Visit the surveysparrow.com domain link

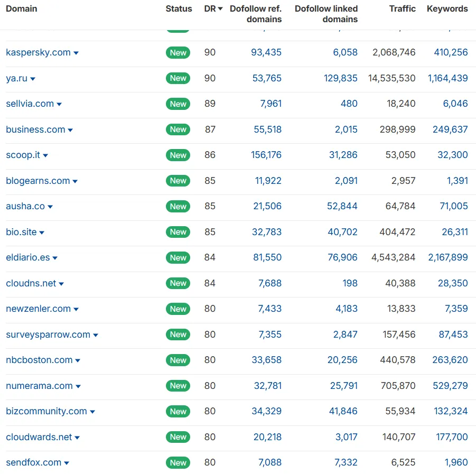(x=48, y=335)
